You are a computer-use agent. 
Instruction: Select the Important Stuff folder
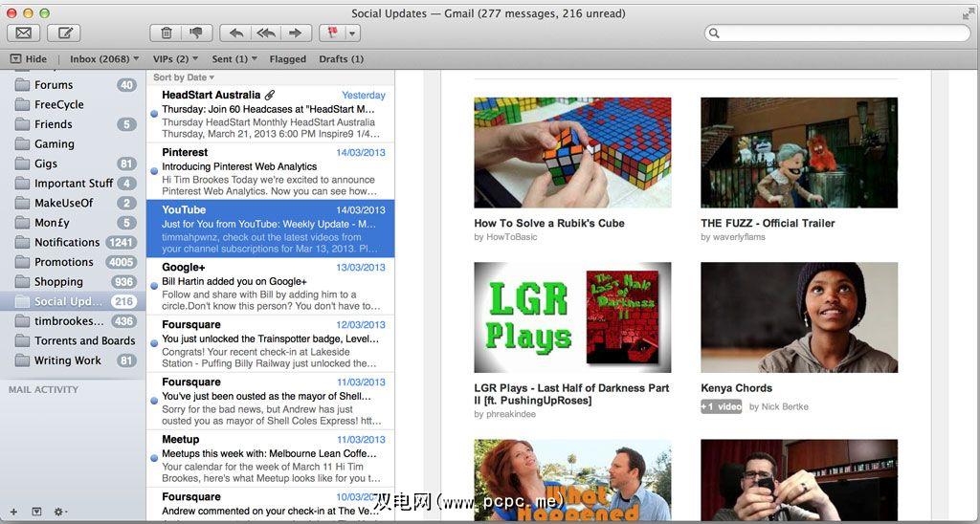coord(73,183)
